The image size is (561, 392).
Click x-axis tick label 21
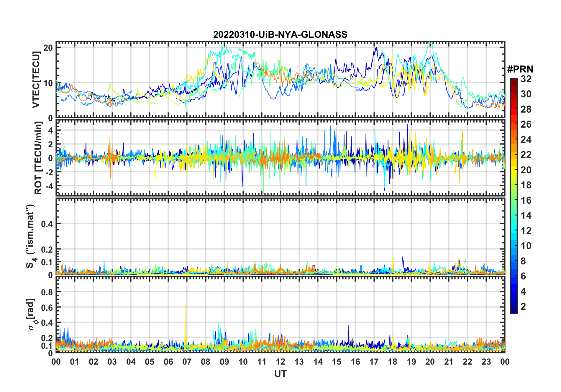(449, 362)
